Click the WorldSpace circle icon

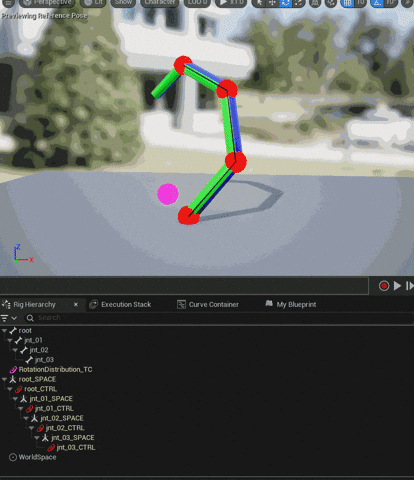point(13,457)
